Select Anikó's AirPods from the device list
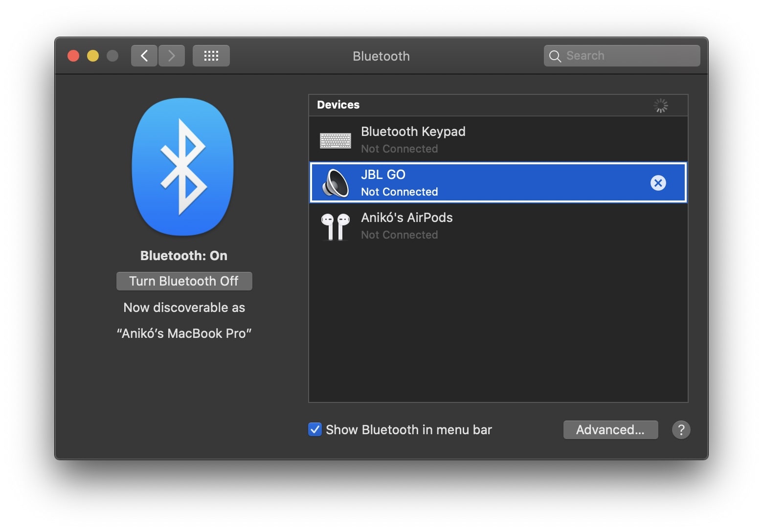The image size is (763, 532). tap(489, 225)
